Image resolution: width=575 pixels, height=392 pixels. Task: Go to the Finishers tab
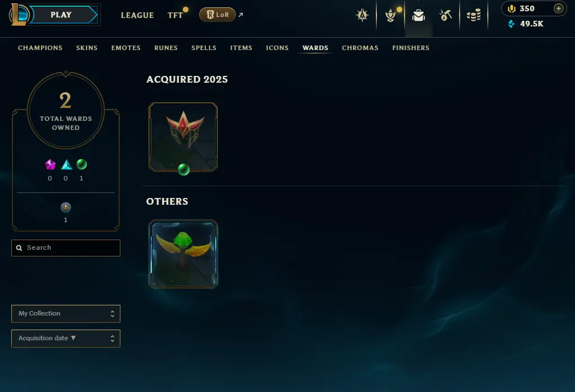pyautogui.click(x=411, y=48)
